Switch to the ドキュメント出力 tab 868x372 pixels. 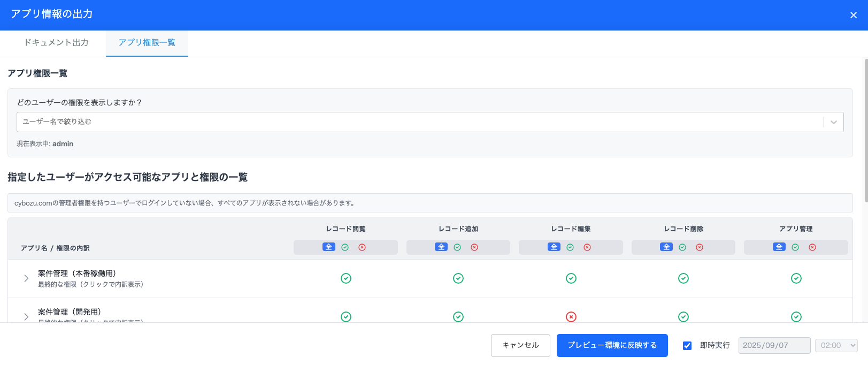[56, 43]
